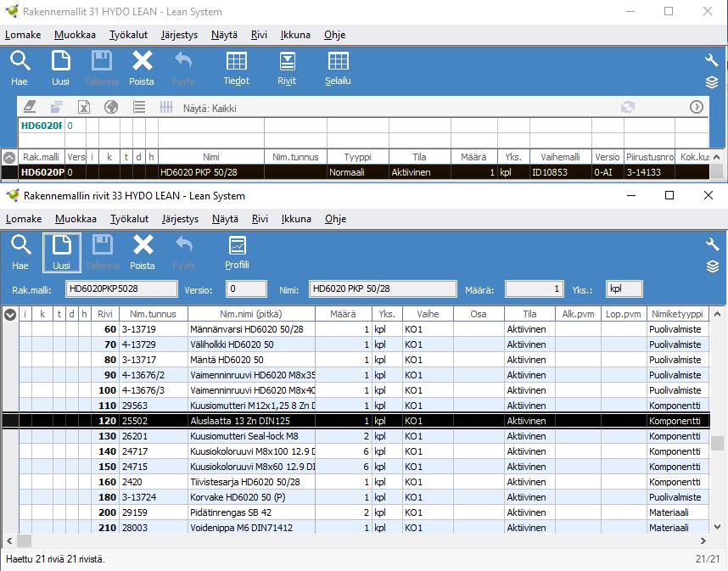
Task: Select row 200 Pidätinrengas SB 42
Action: (364, 512)
